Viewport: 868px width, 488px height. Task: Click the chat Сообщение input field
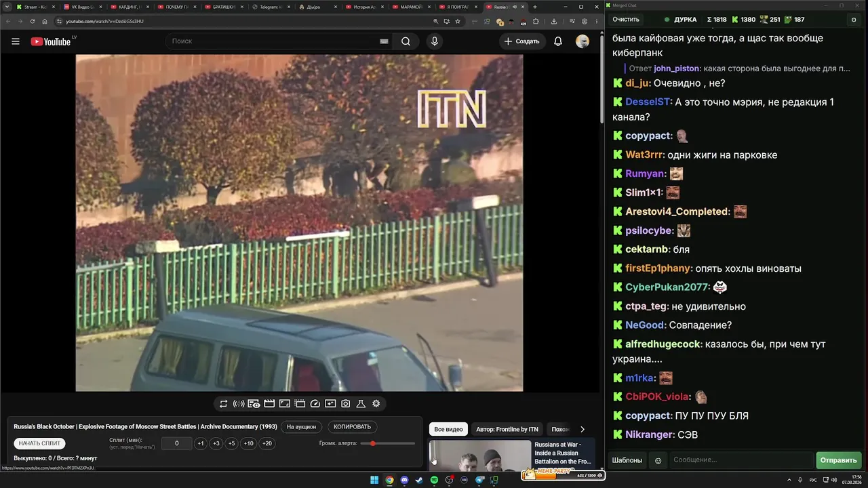[x=741, y=460]
